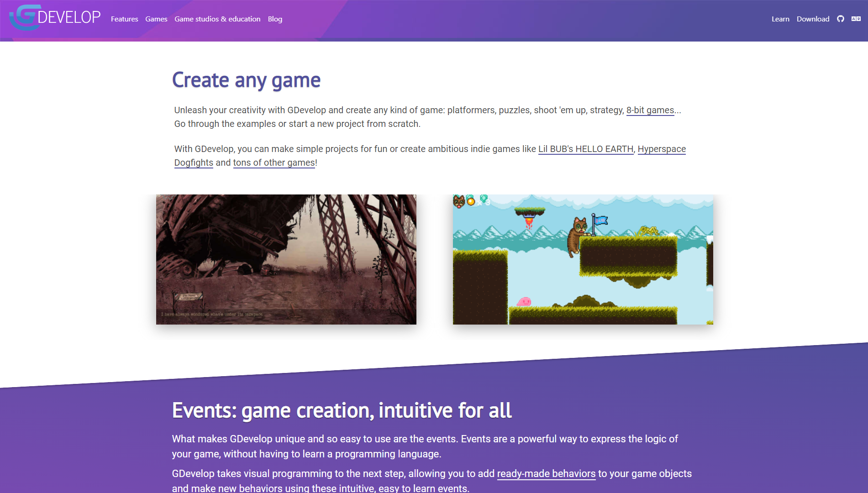Image resolution: width=868 pixels, height=493 pixels.
Task: Open Lil BUB's HELLO EARTH link
Action: click(586, 149)
